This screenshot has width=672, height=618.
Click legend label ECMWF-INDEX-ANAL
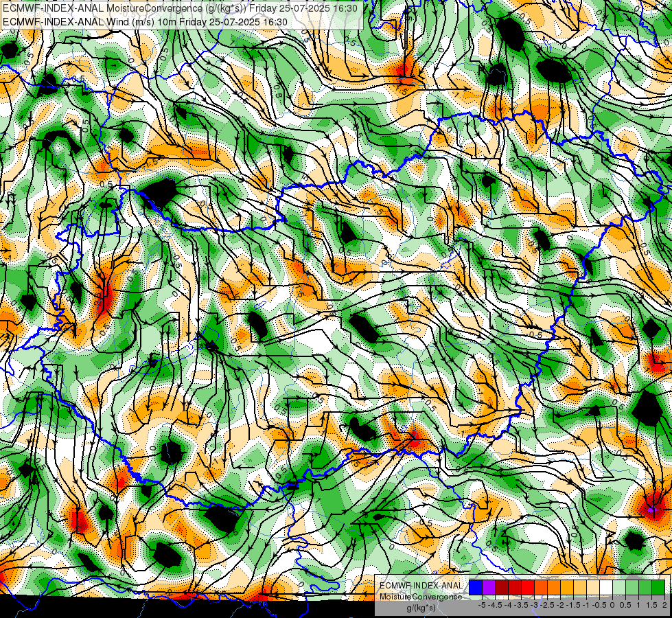click(421, 586)
